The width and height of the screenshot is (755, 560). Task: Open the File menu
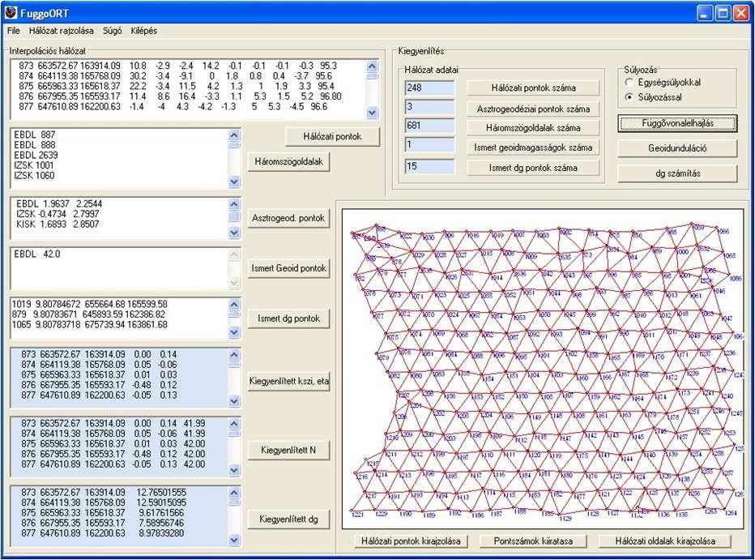coord(14,31)
